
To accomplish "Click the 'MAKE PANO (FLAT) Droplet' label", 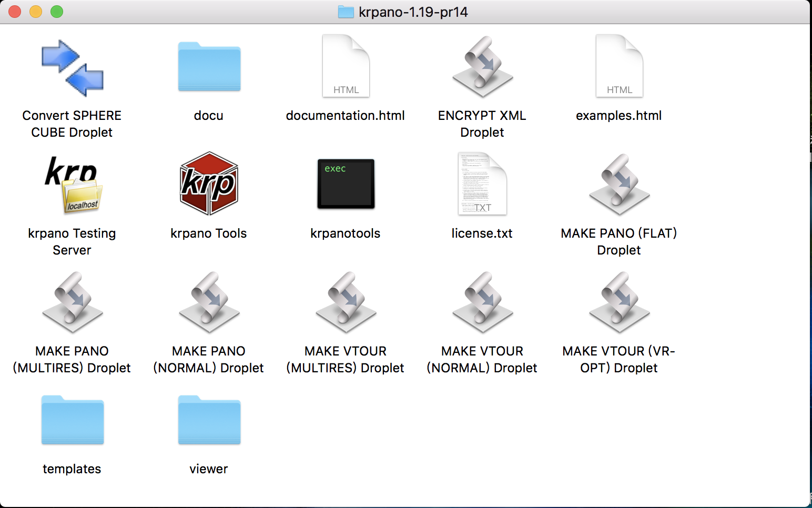I will coord(619,242).
